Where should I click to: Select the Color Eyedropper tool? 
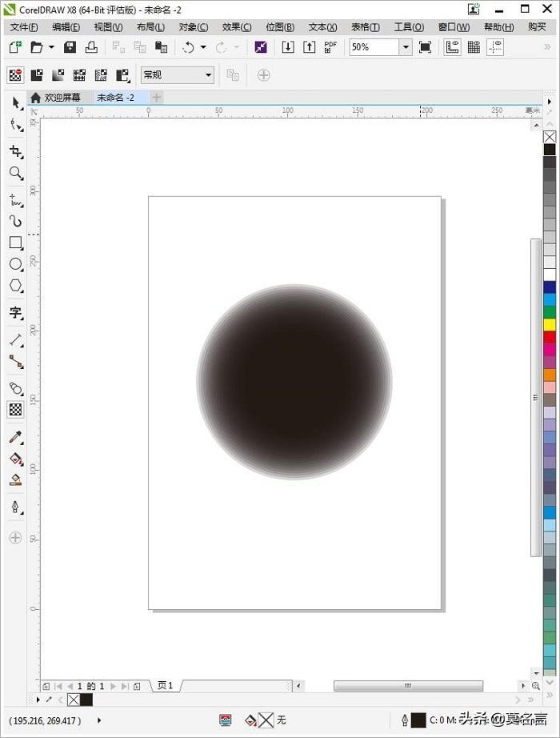tap(15, 437)
